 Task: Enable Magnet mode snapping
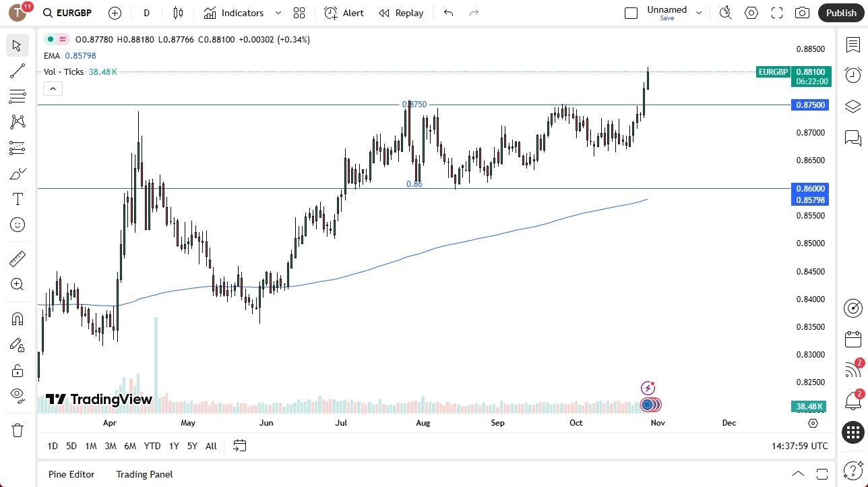[x=17, y=318]
